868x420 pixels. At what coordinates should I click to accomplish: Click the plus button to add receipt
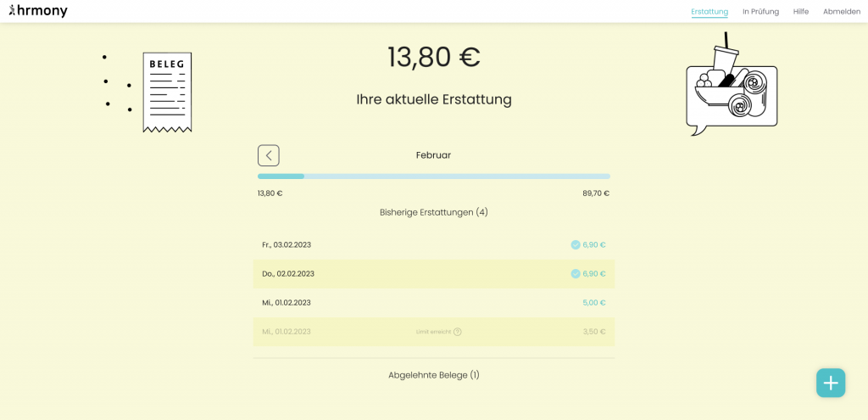830,383
